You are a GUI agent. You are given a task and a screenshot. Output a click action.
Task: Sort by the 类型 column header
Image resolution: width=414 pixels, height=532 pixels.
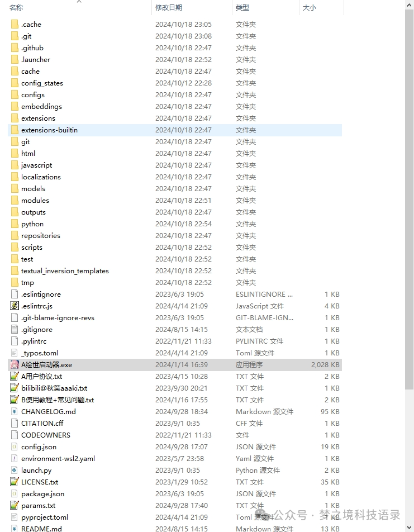(x=242, y=7)
